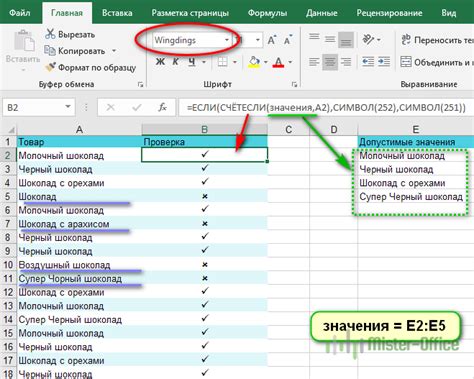The width and height of the screenshot is (474, 379).
Task: Align text right
Action: (346, 62)
